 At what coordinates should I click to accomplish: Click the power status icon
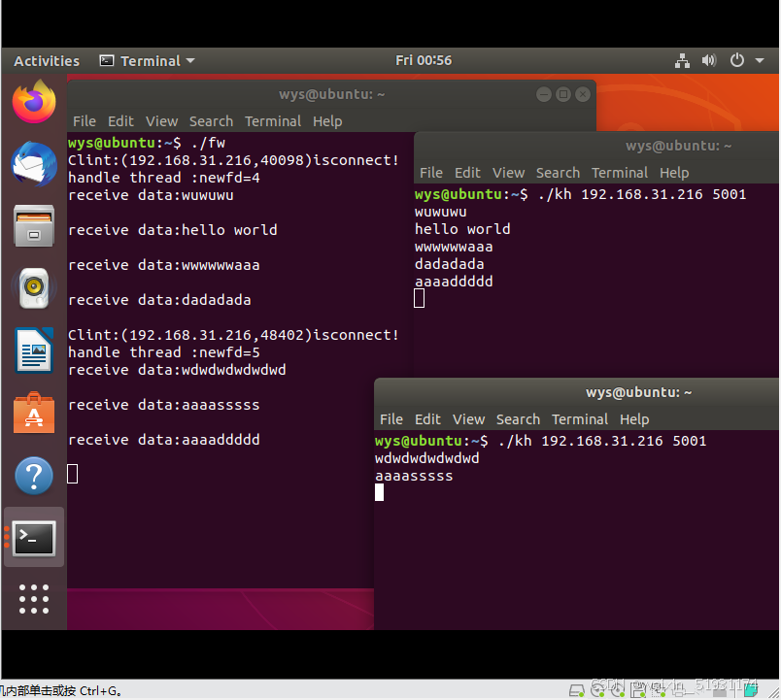tap(735, 60)
